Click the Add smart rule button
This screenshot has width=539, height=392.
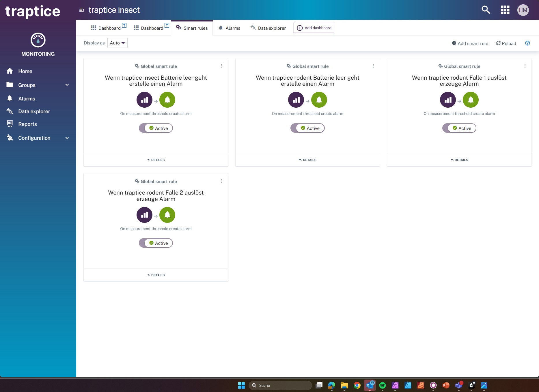click(x=470, y=43)
